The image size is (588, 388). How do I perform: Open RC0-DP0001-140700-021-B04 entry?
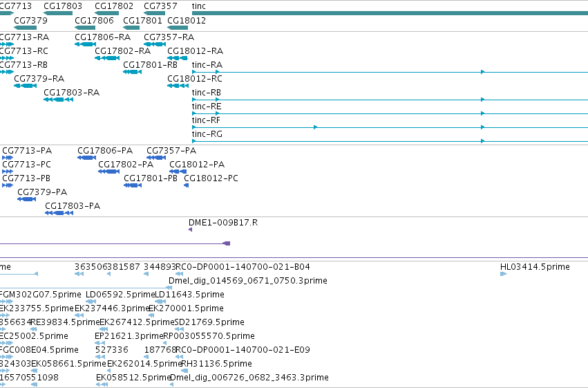[x=243, y=267]
